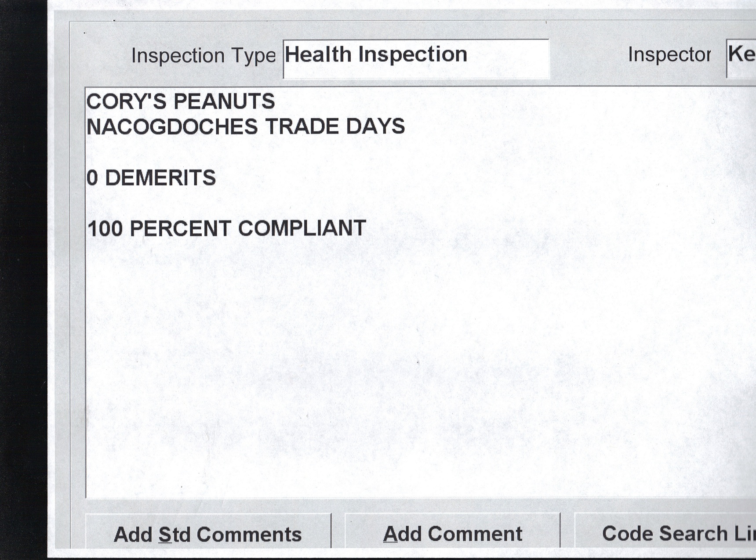Click the 0 DEMERITS line
756x560 pixels.
click(151, 178)
